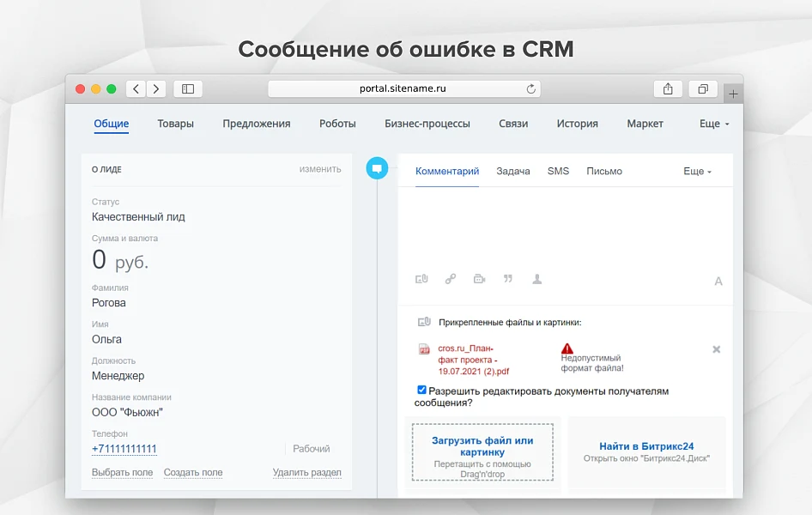This screenshot has width=812, height=515.
Task: Go forward with the browser forward arrow
Action: tap(156, 89)
